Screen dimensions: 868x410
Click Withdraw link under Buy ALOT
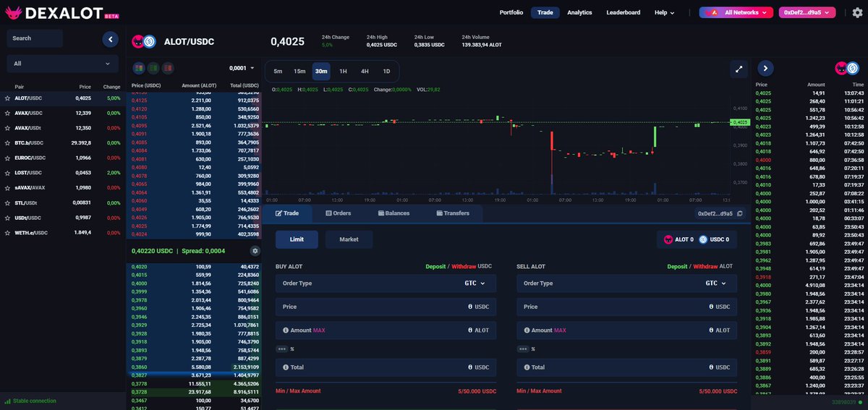click(464, 266)
